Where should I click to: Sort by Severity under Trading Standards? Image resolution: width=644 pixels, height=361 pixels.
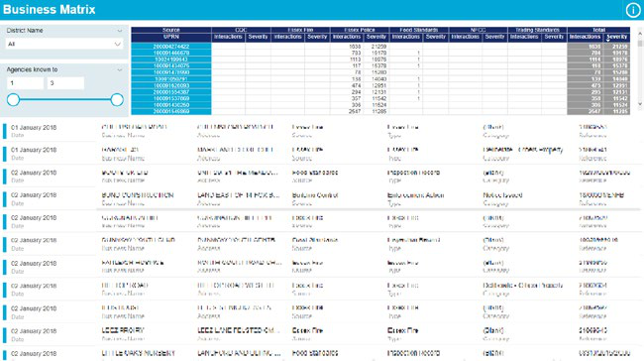point(554,37)
